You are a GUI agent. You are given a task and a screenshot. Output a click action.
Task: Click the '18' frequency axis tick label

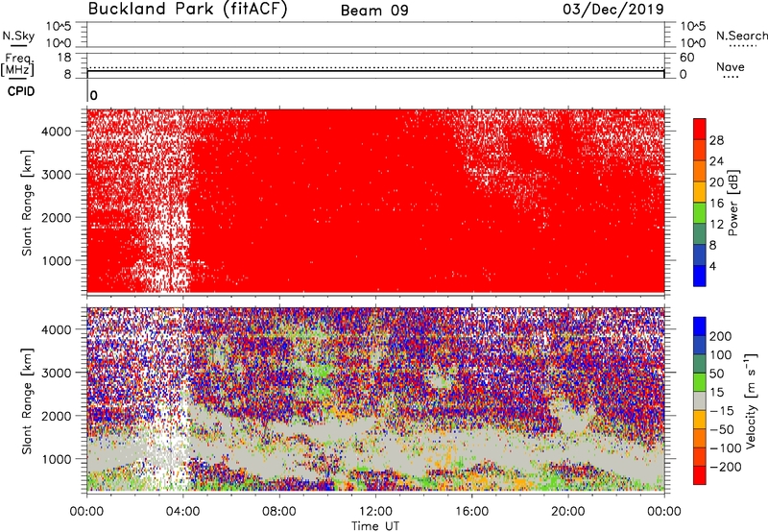coord(64,58)
